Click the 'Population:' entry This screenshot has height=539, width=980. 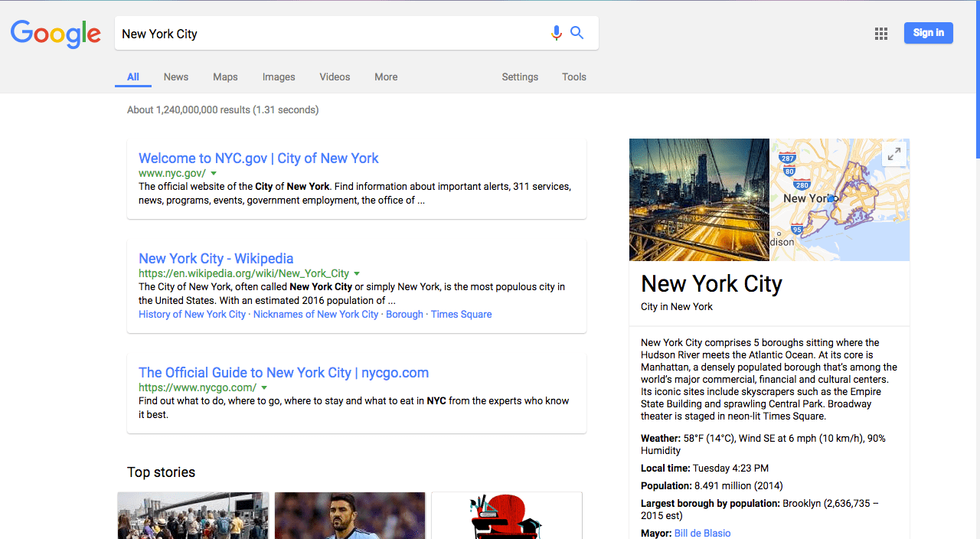(712, 486)
